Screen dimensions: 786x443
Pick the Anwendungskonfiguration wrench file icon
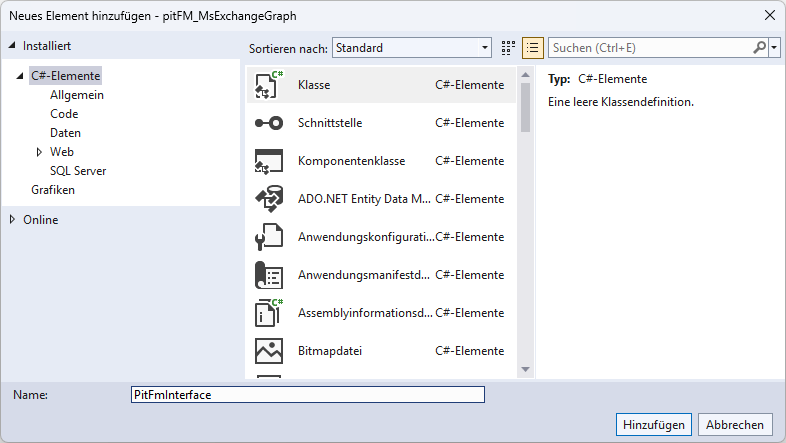pyautogui.click(x=269, y=237)
